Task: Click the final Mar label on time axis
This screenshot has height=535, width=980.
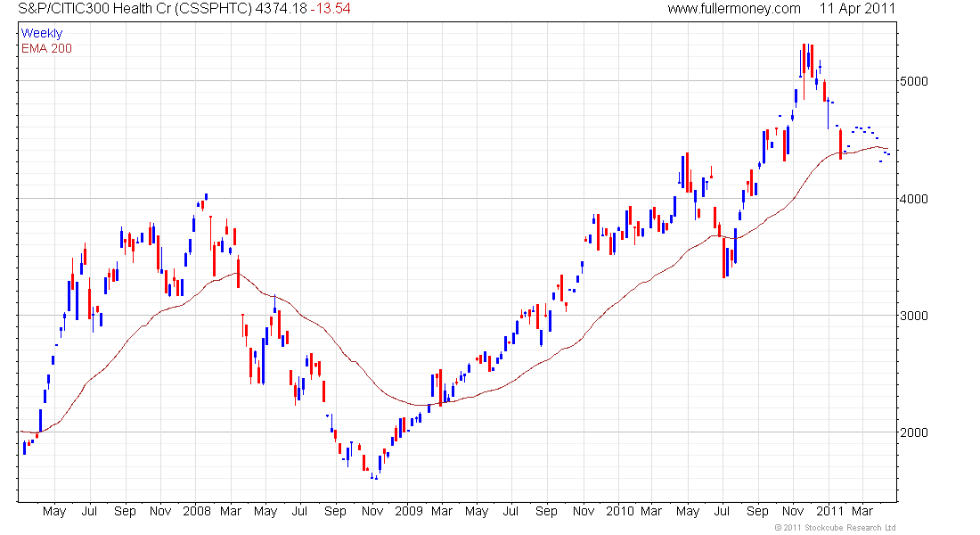Action: pos(862,511)
